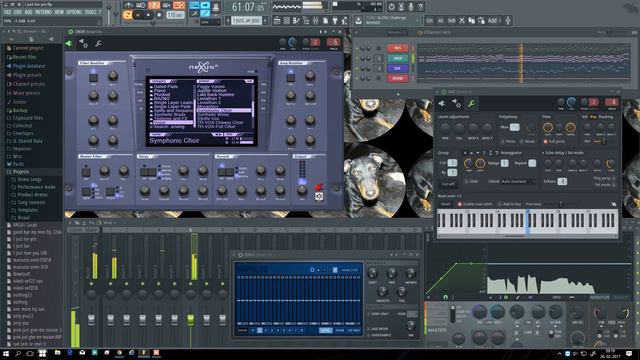Open the pattern selector named I just...
The height and width of the screenshot is (360, 640).
(x=247, y=20)
